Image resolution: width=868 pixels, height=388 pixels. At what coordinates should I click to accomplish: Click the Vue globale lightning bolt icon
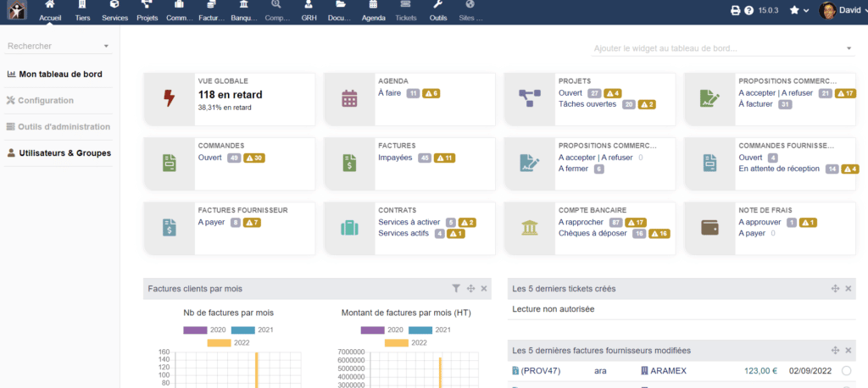point(170,98)
